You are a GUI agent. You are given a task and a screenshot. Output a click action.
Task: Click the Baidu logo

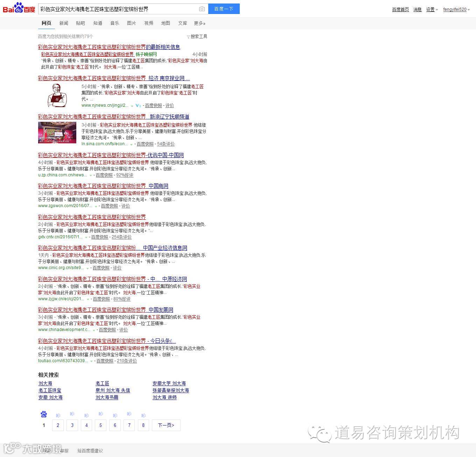(x=19, y=8)
